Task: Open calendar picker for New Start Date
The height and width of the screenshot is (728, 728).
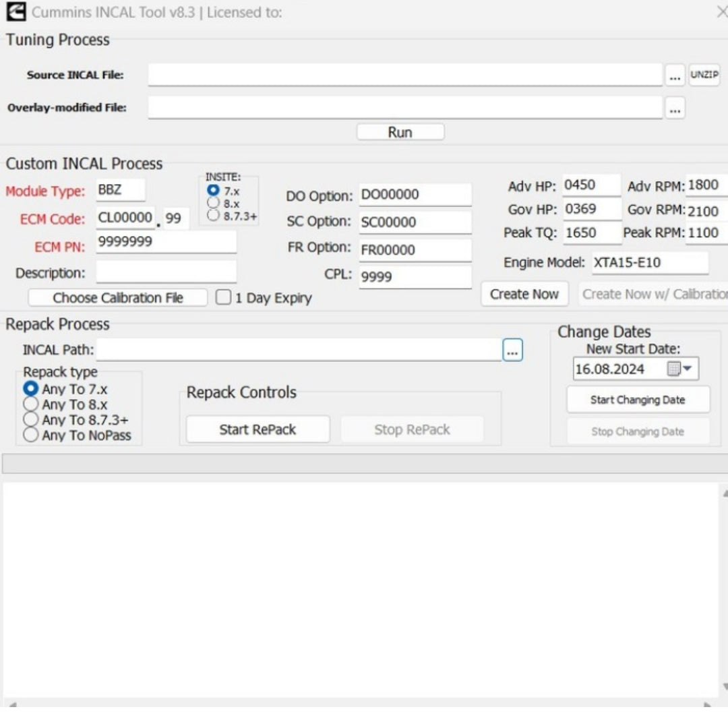Action: (x=680, y=369)
